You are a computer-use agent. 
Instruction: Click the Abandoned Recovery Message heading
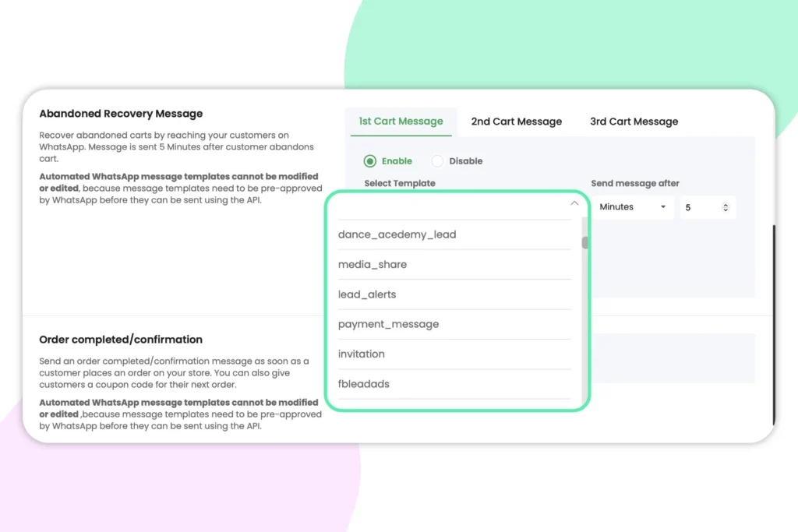(121, 114)
